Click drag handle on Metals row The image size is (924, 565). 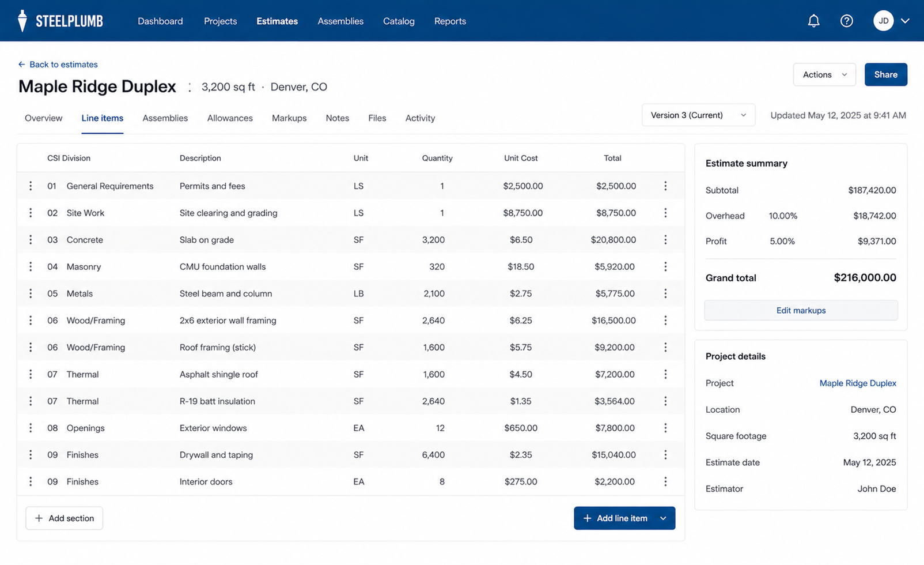point(31,293)
